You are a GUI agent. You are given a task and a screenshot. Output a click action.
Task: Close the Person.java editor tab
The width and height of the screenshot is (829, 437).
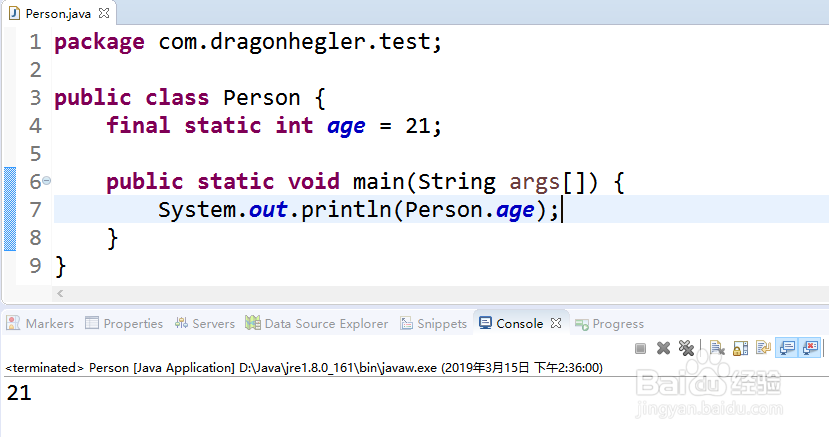[x=104, y=13]
